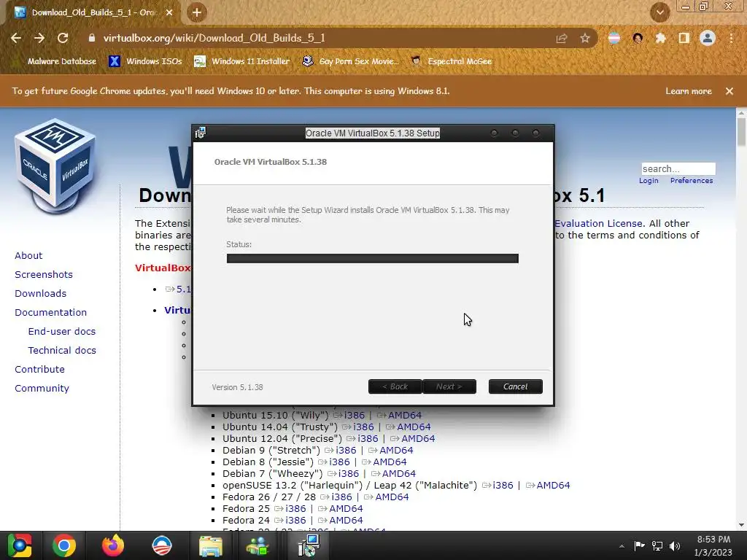The height and width of the screenshot is (560, 747).
Task: Open Chrome three-dot menu
Action: coord(731,38)
